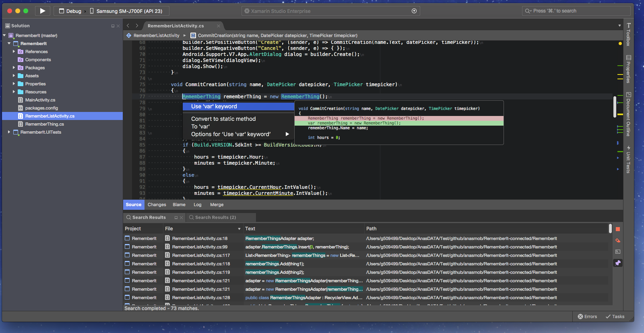The width and height of the screenshot is (644, 333).
Task: Select the Components node in solution tree
Action: (x=38, y=60)
